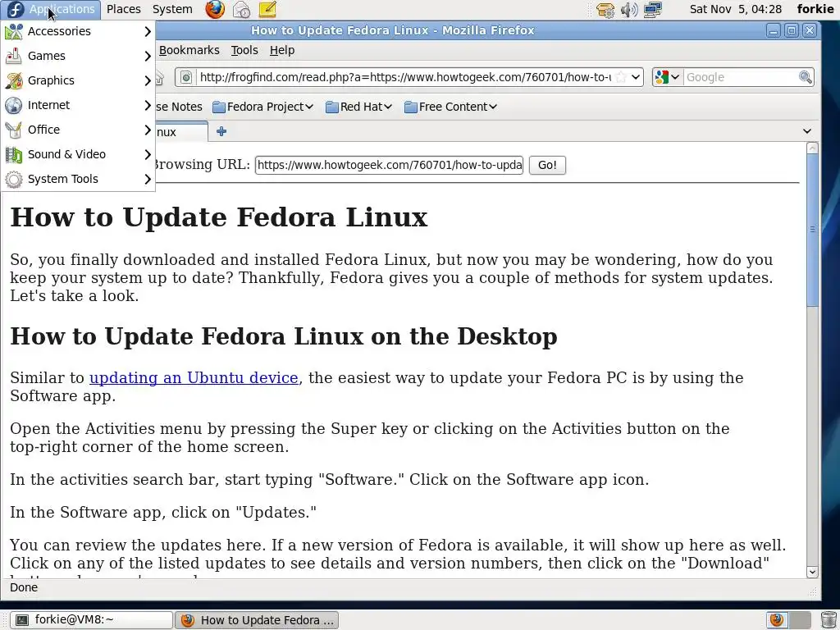Click the Fedora logo in the top panel
The height and width of the screenshot is (630, 840).
tap(15, 9)
